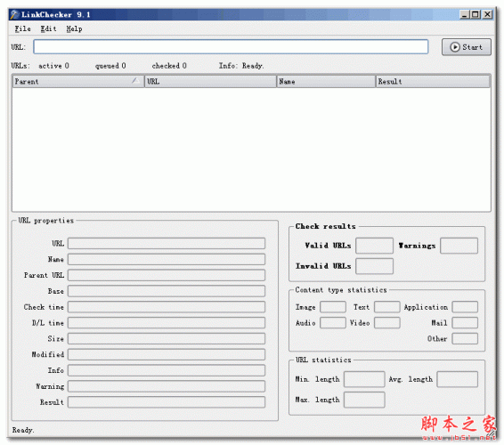
Task: Open the Edit menu
Action: point(49,28)
